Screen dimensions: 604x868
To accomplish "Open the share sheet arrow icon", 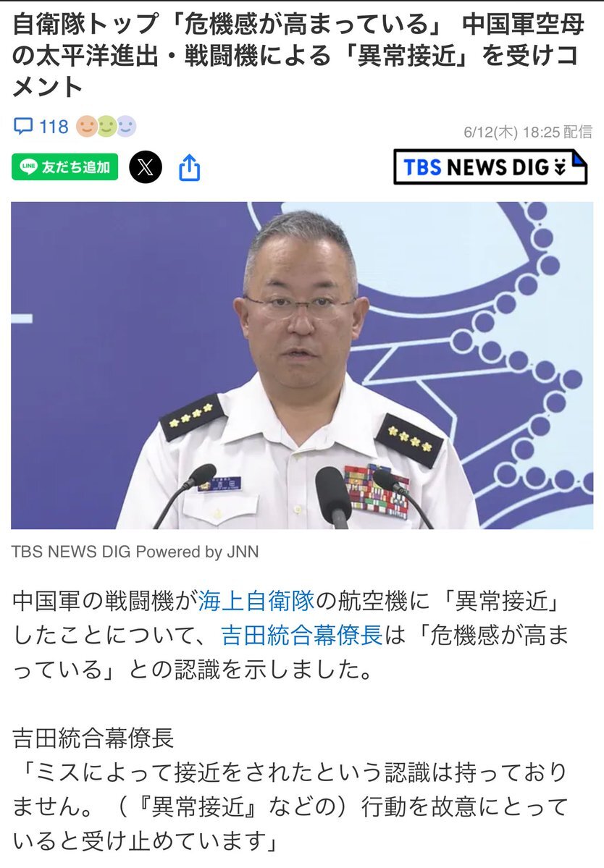I will point(189,167).
